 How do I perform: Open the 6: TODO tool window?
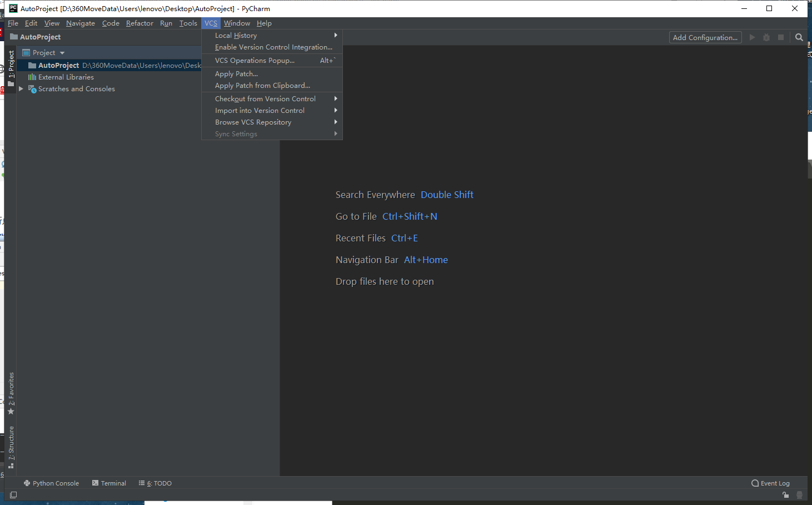click(155, 483)
